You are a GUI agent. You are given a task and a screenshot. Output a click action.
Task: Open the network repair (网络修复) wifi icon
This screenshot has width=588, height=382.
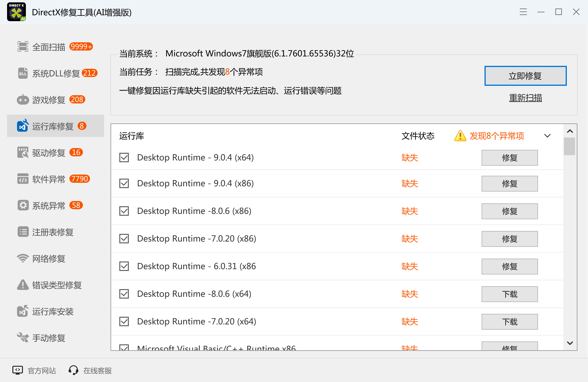point(23,258)
